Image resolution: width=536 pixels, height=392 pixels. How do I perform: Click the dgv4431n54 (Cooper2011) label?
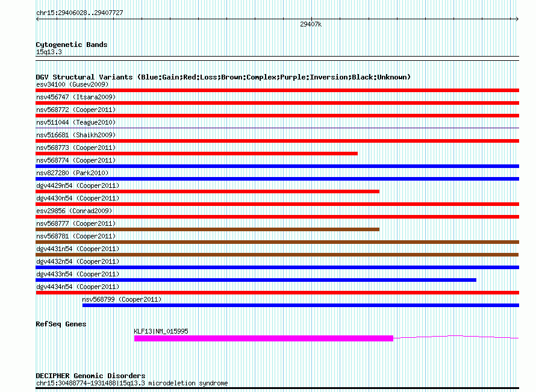78,249
